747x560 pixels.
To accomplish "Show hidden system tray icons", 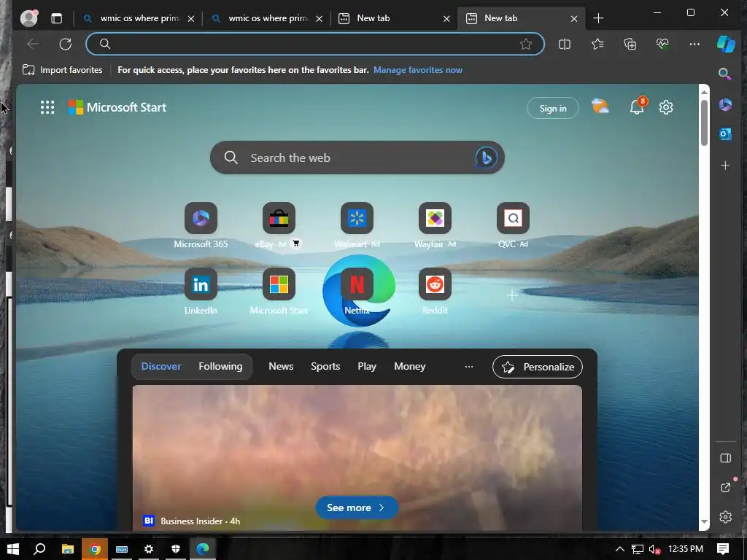I will tap(620, 549).
